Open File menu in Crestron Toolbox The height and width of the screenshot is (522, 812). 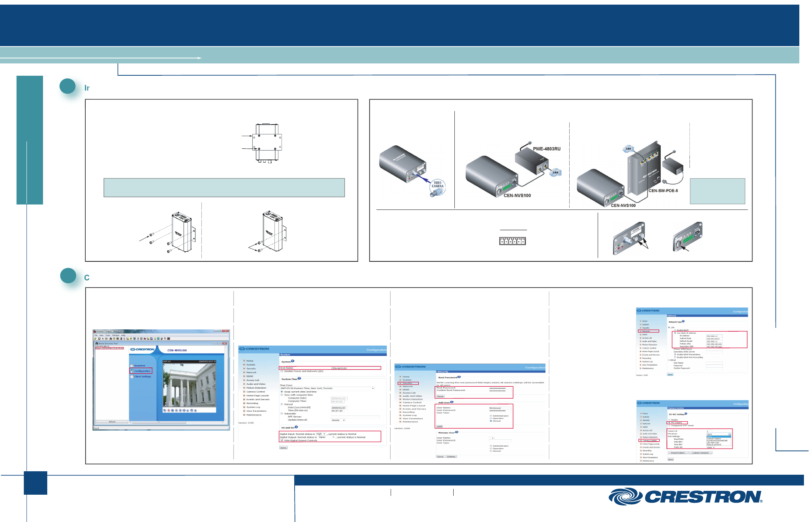[x=96, y=335]
